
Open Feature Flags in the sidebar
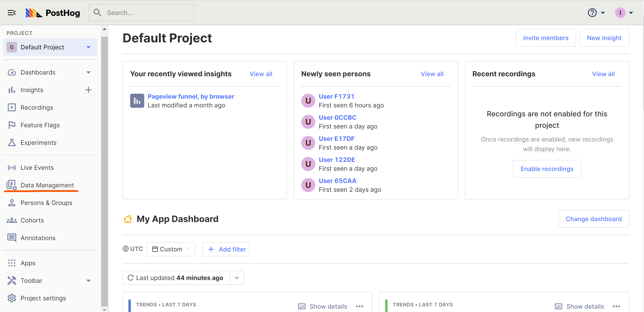[x=40, y=125]
